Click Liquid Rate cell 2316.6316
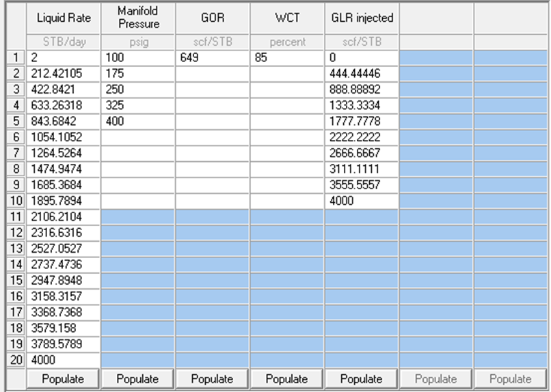551x392 pixels. tap(64, 233)
